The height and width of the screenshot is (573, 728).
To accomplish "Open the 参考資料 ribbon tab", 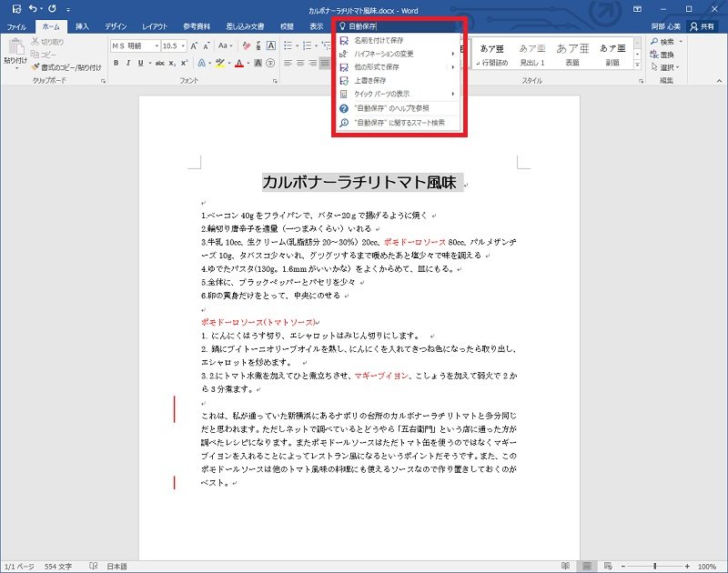I will (197, 27).
